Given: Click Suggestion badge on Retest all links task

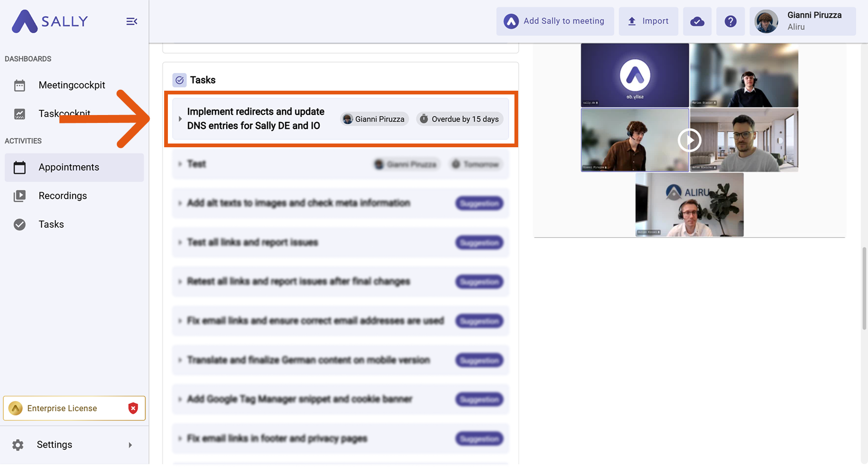Looking at the screenshot, I should click(479, 281).
